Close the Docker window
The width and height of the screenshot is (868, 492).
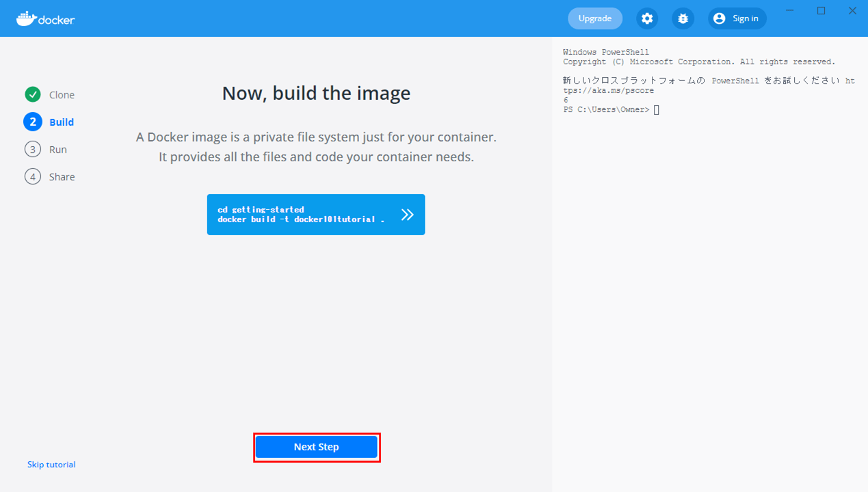click(852, 10)
